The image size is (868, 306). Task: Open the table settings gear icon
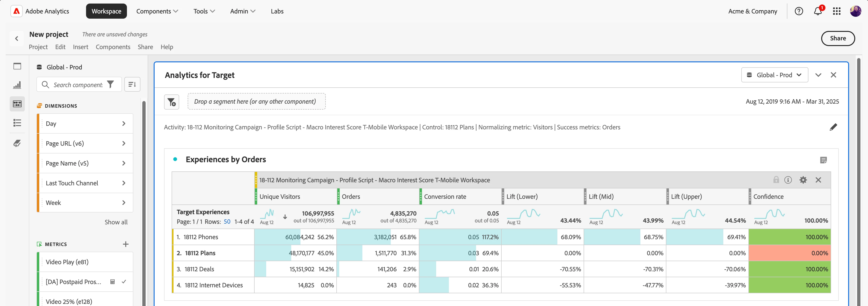(803, 180)
